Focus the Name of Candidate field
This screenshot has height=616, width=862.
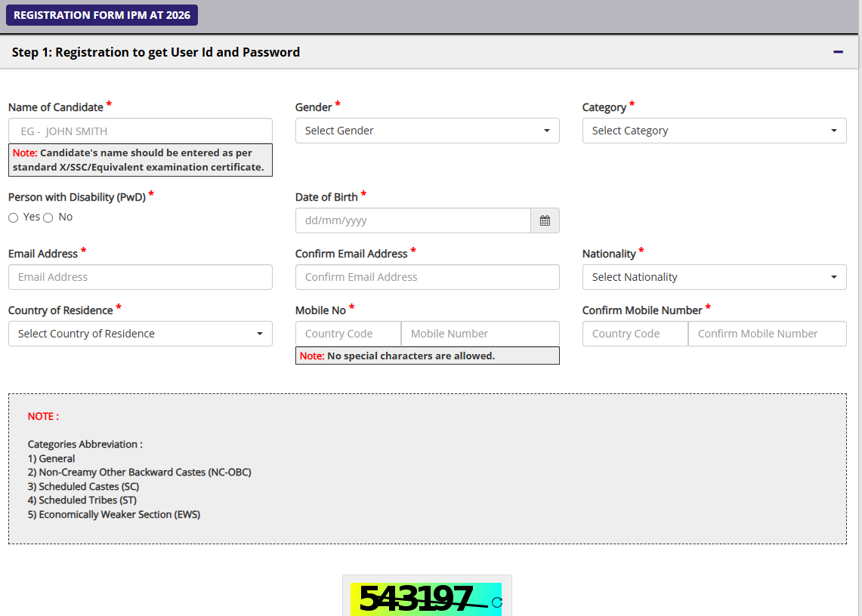[140, 131]
